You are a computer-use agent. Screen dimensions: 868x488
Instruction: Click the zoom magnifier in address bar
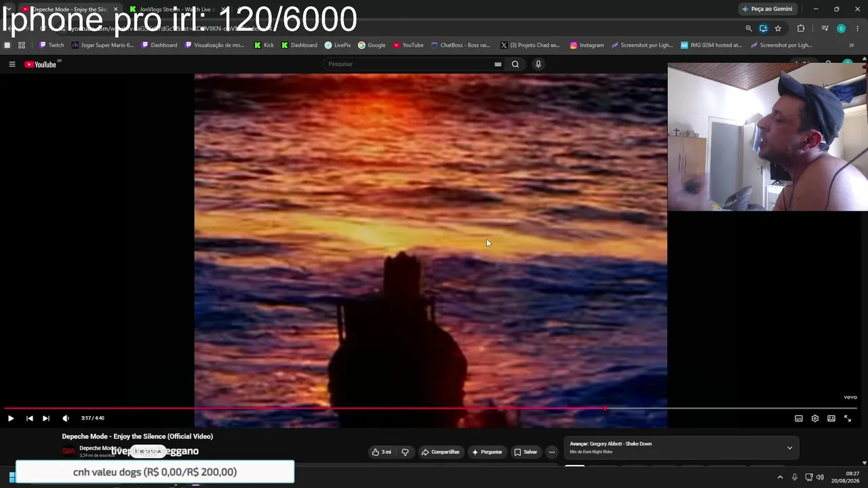(749, 28)
